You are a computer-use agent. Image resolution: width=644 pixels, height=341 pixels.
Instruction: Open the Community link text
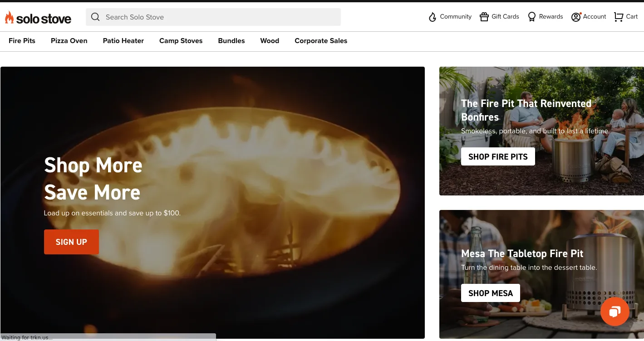456,17
